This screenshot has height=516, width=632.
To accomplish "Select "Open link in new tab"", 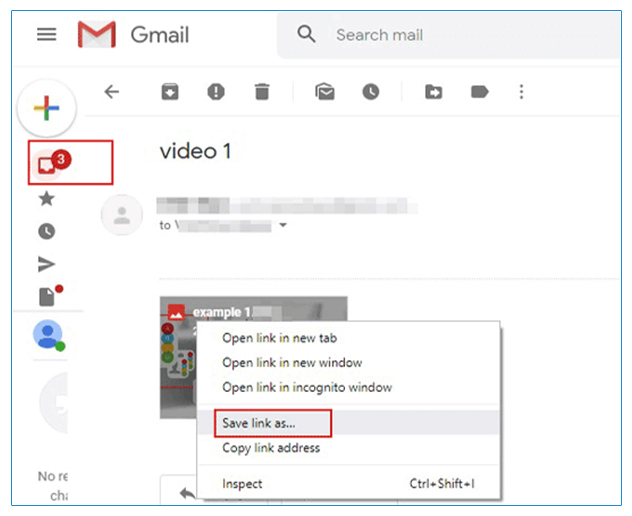I will coord(281,338).
